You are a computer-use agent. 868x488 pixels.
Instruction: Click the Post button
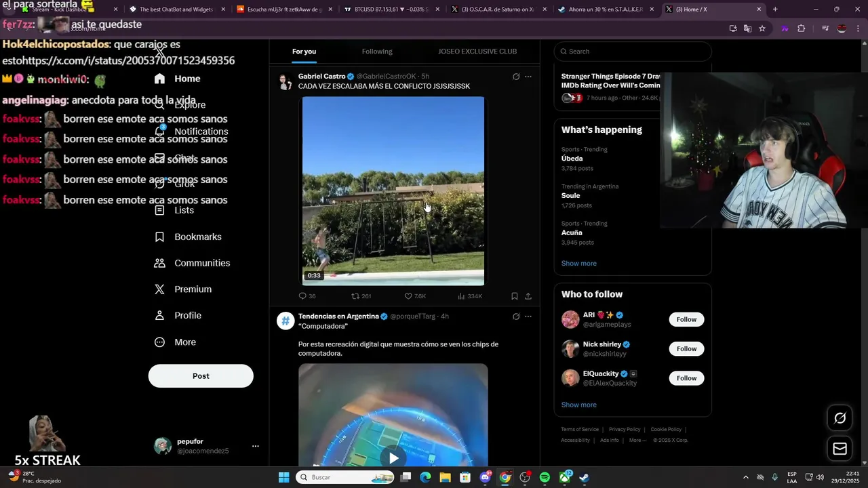click(201, 376)
